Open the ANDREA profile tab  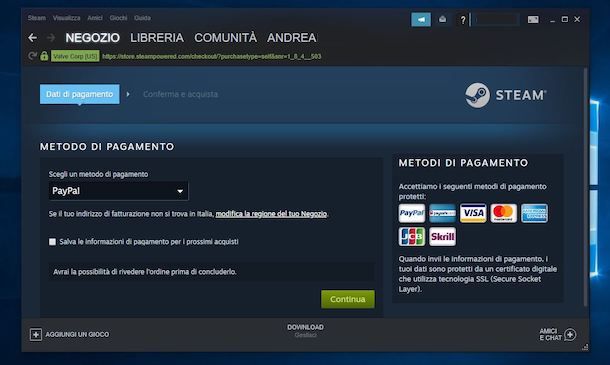pos(292,38)
